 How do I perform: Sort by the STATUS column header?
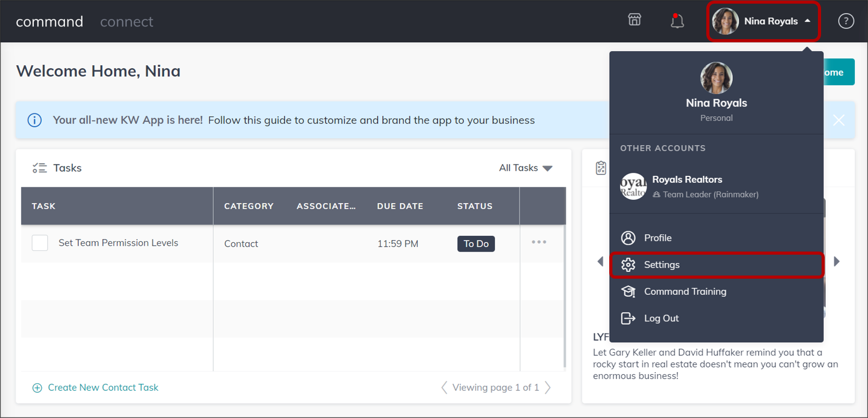pyautogui.click(x=475, y=206)
